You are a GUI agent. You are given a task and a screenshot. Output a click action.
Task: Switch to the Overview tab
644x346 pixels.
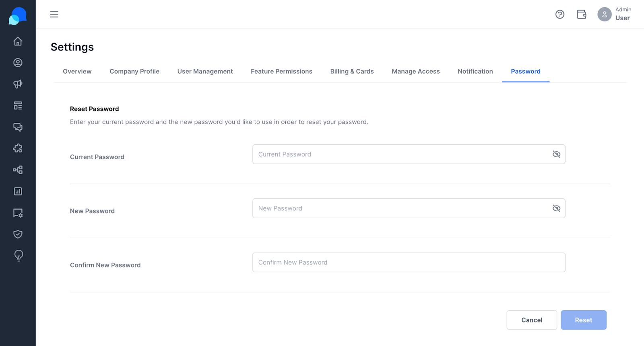[77, 71]
